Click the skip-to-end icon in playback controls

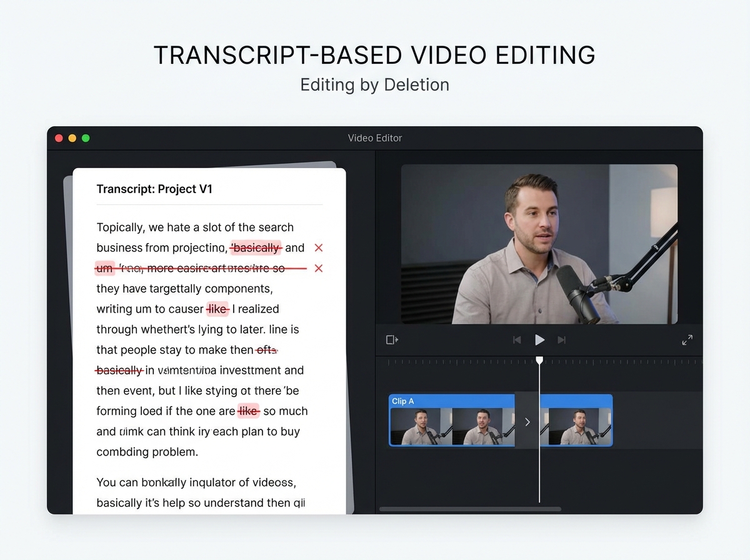[562, 339]
